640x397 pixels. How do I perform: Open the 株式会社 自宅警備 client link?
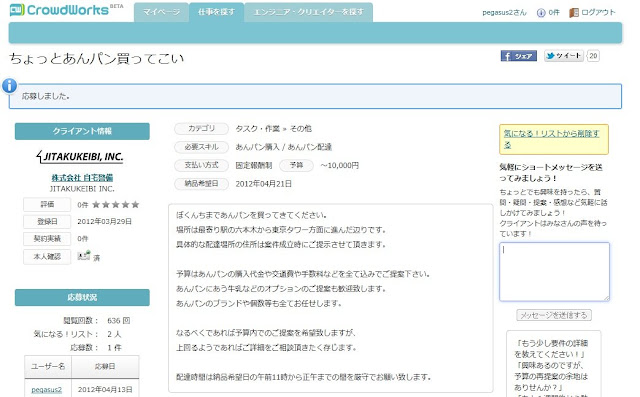point(82,177)
